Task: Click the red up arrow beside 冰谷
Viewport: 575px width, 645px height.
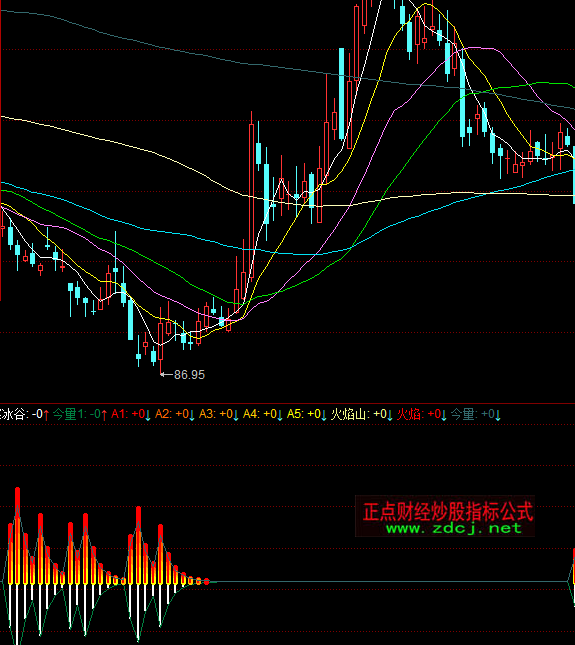Action: (x=46, y=415)
